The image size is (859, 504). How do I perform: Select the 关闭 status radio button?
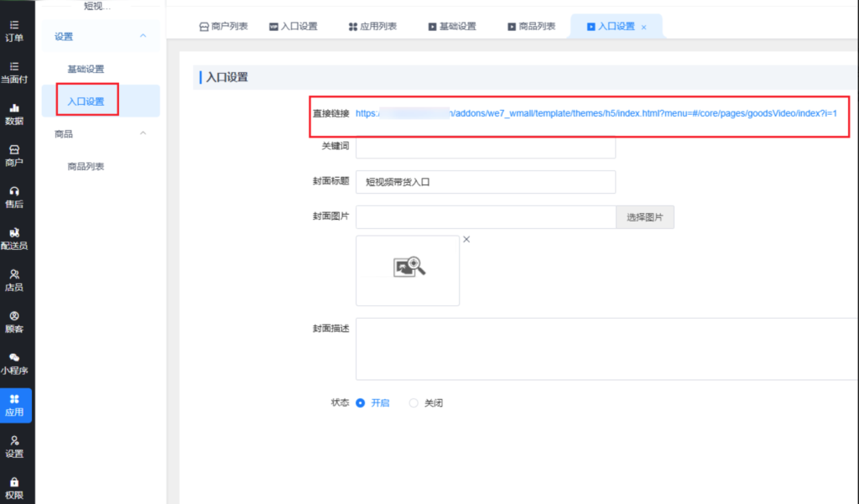tap(413, 403)
